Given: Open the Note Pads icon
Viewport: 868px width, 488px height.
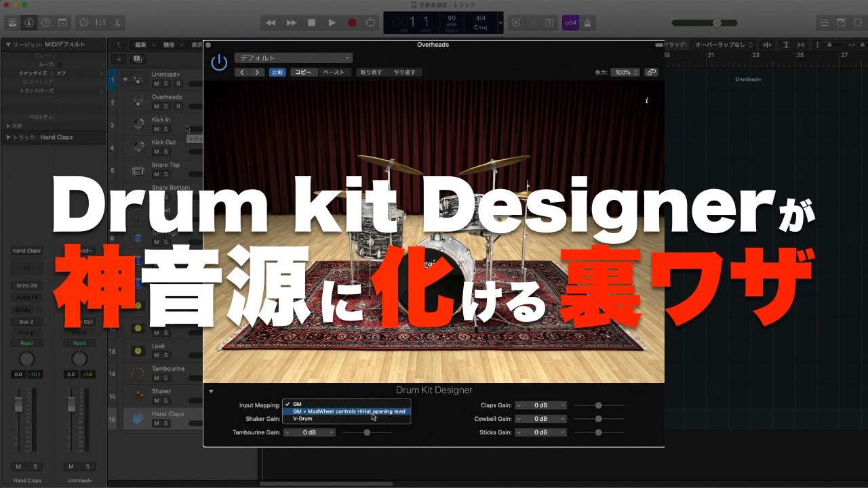Looking at the screenshot, I should click(841, 22).
